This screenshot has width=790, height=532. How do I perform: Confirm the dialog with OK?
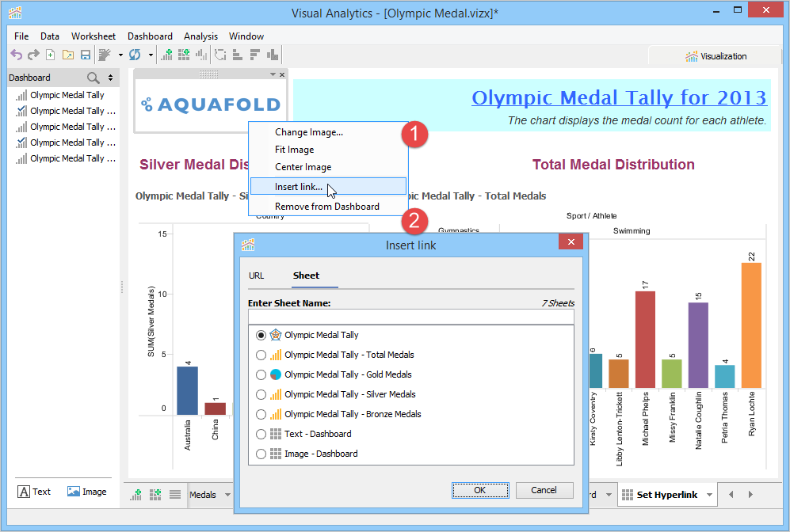[480, 490]
